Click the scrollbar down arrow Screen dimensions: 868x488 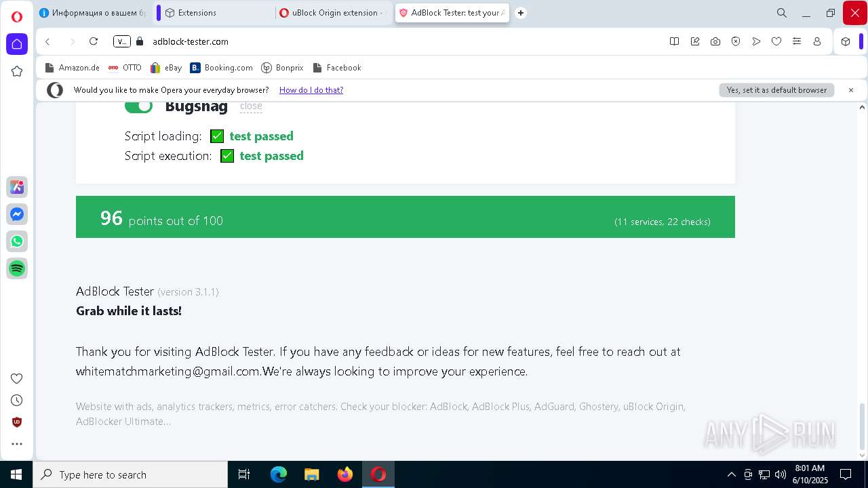pos(863,456)
